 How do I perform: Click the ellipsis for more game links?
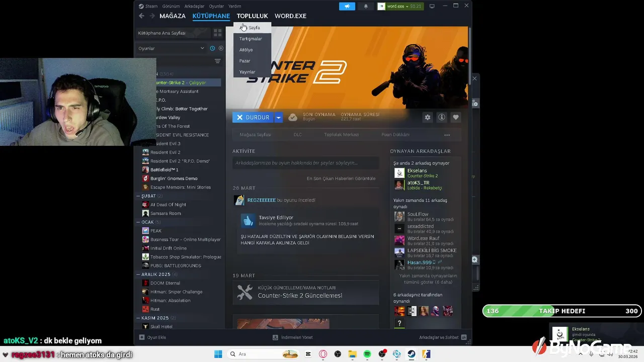point(447,135)
